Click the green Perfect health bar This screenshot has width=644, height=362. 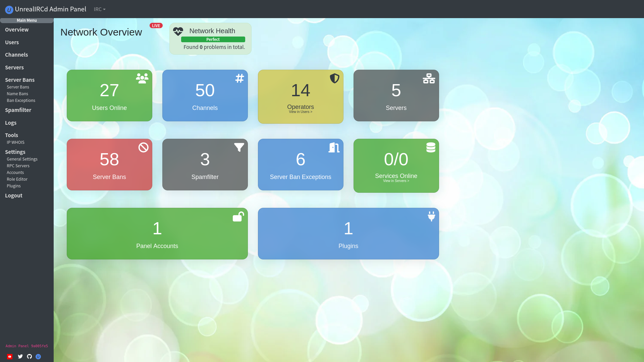tap(213, 39)
